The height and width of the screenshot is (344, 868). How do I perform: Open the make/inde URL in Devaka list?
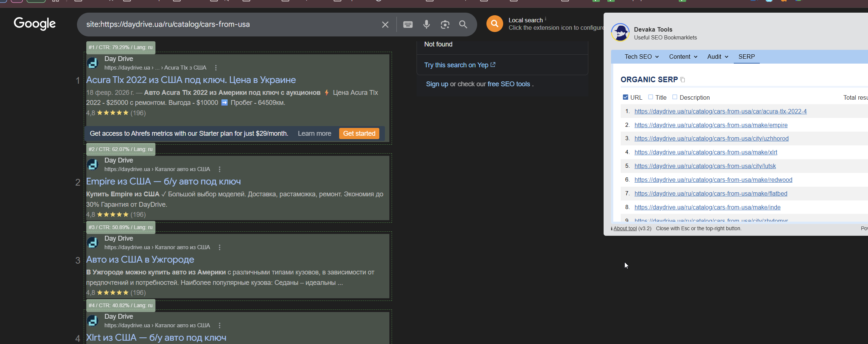tap(707, 208)
